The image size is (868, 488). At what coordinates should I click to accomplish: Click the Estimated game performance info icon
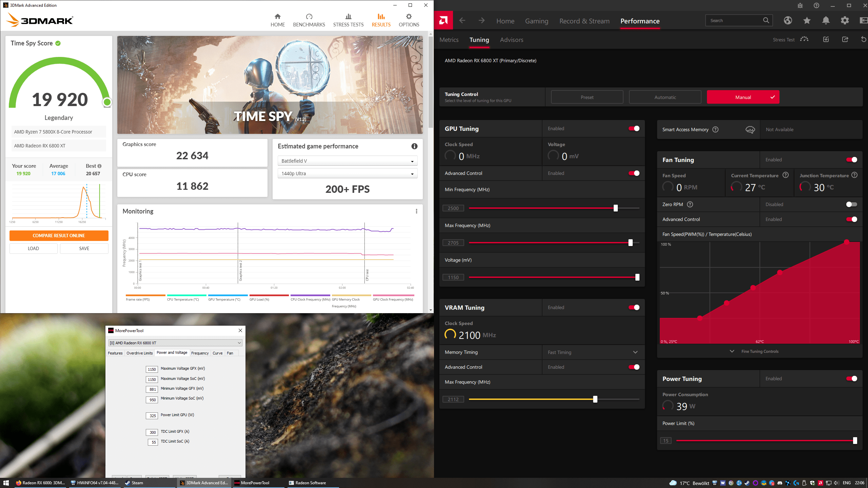(414, 146)
